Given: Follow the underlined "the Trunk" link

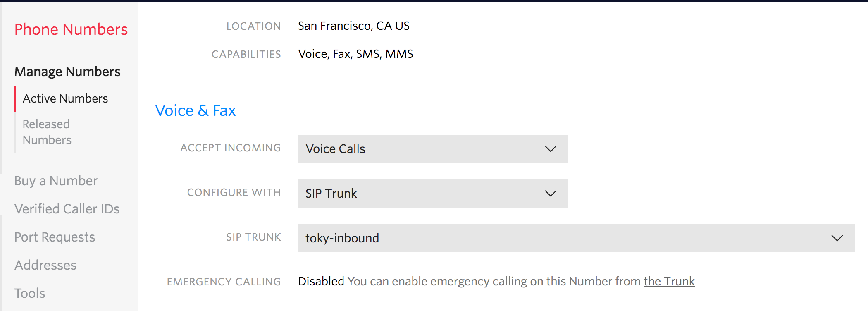Looking at the screenshot, I should [669, 281].
